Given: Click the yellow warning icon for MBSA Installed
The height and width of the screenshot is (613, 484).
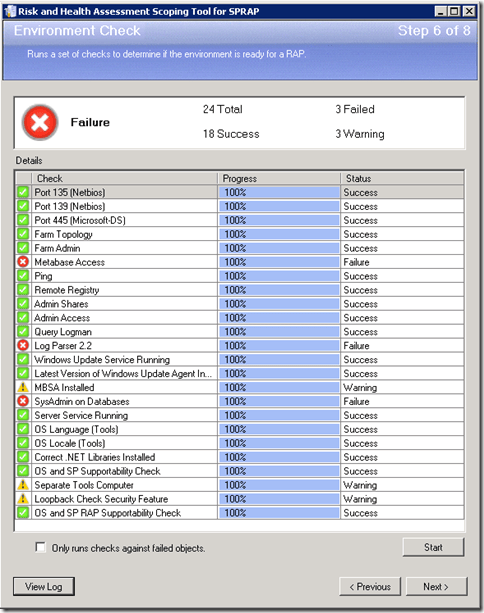Looking at the screenshot, I should coord(23,387).
